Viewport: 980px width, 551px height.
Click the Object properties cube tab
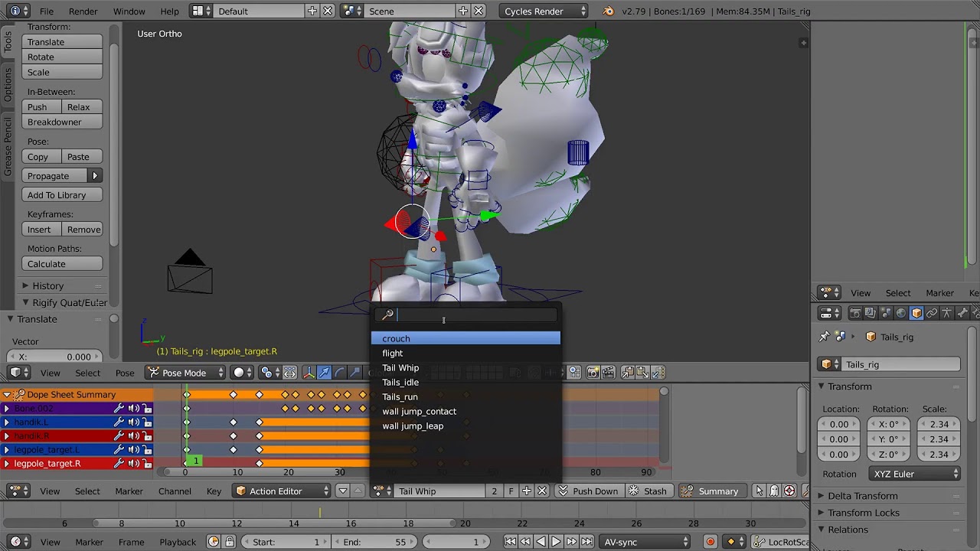tap(916, 313)
